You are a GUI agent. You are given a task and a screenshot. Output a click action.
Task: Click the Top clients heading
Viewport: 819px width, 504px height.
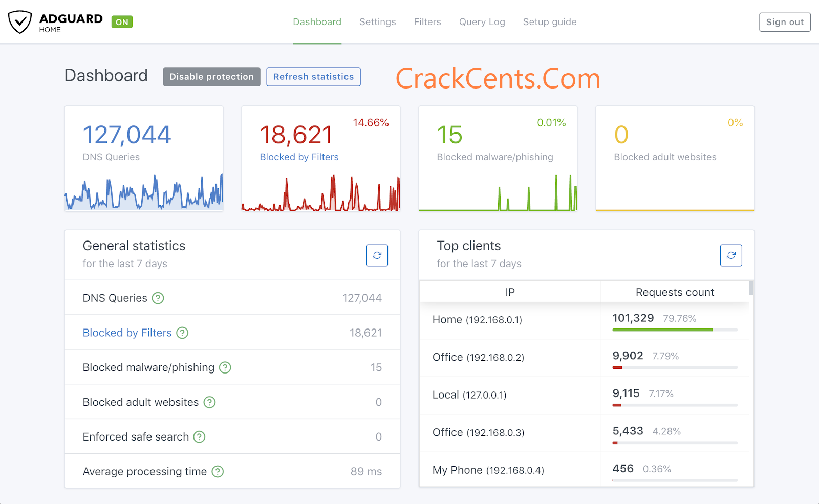pos(469,246)
